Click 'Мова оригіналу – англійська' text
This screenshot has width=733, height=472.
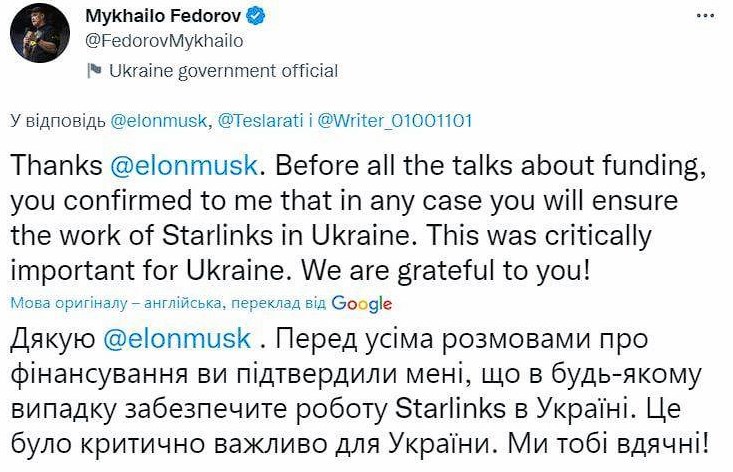(110, 303)
